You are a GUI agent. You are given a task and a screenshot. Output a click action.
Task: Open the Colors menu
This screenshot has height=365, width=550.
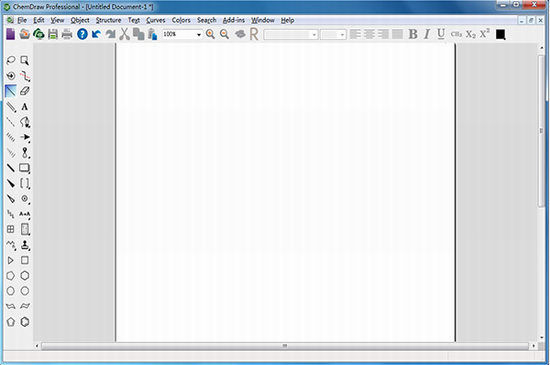click(x=181, y=20)
